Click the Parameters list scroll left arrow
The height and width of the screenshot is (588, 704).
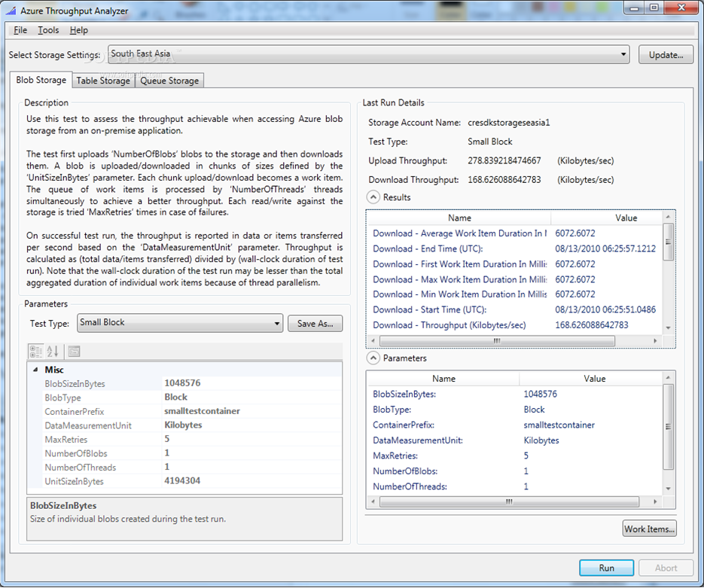(373, 501)
